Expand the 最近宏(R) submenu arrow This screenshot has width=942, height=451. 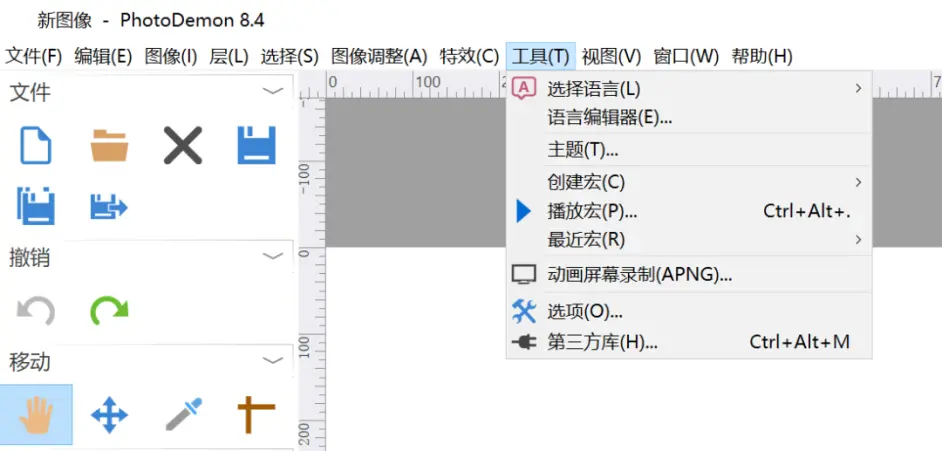(x=858, y=240)
